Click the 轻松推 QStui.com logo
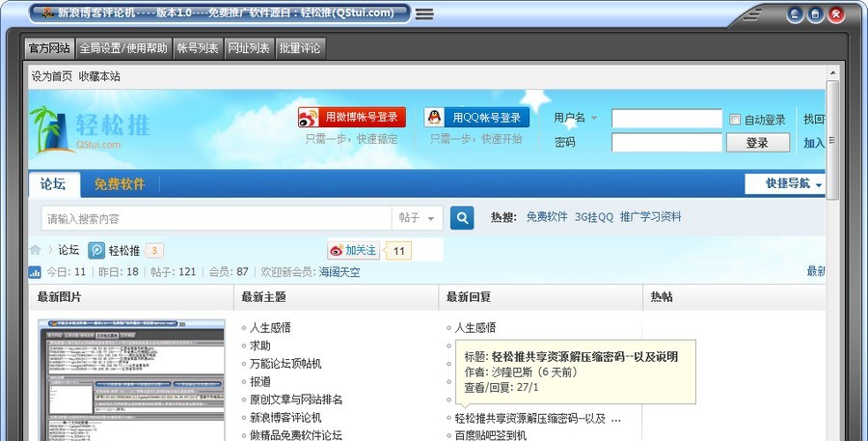The image size is (868, 441). point(91,130)
